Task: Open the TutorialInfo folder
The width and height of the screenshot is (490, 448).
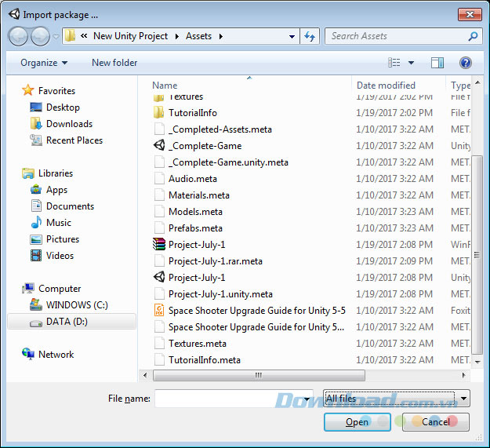Action: point(192,113)
